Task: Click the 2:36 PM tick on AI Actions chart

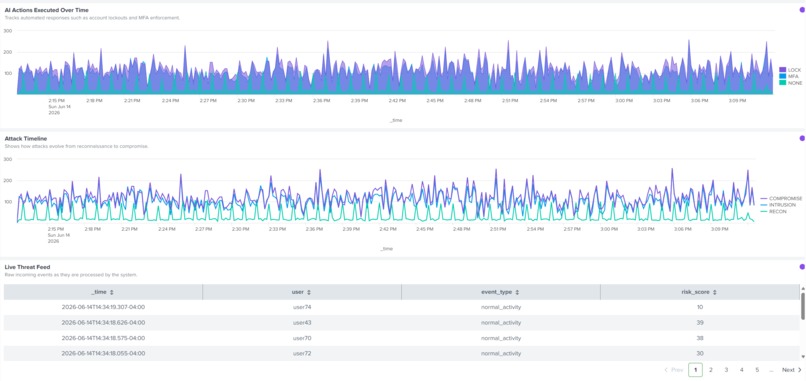Action: coord(321,101)
